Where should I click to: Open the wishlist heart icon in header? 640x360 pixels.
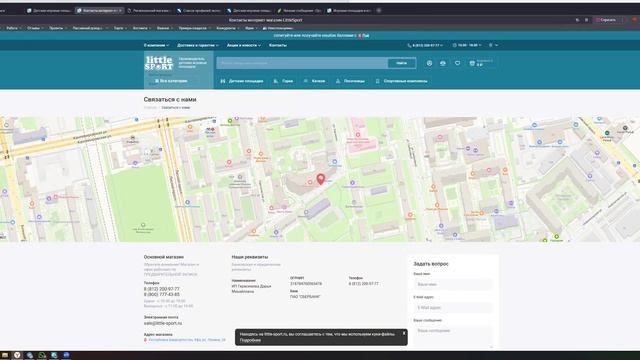tap(458, 63)
